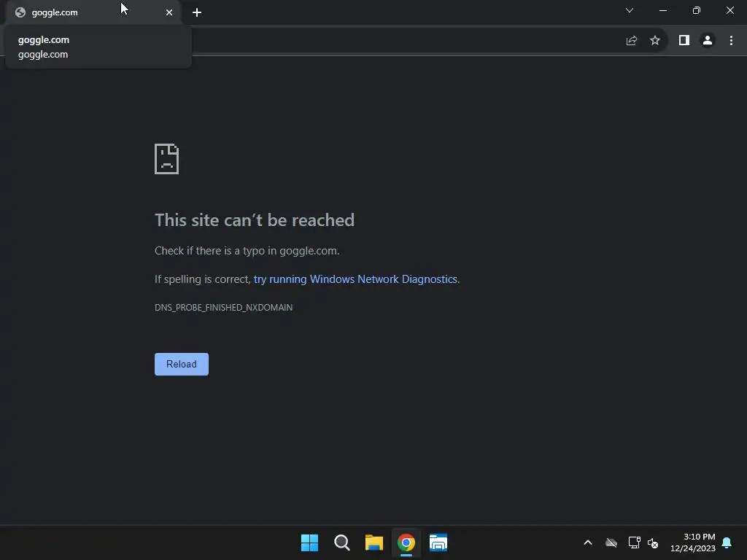Image resolution: width=747 pixels, height=560 pixels.
Task: Open network status tray icon
Action: pyautogui.click(x=634, y=542)
